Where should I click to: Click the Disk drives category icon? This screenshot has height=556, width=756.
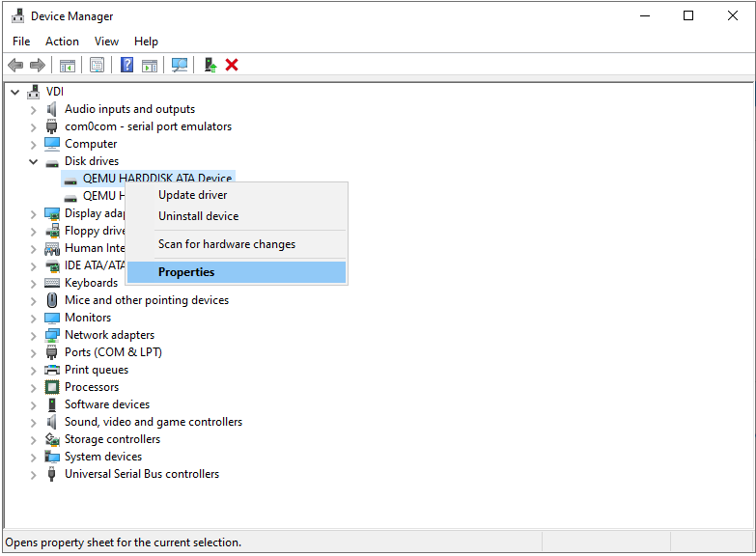[51, 163]
